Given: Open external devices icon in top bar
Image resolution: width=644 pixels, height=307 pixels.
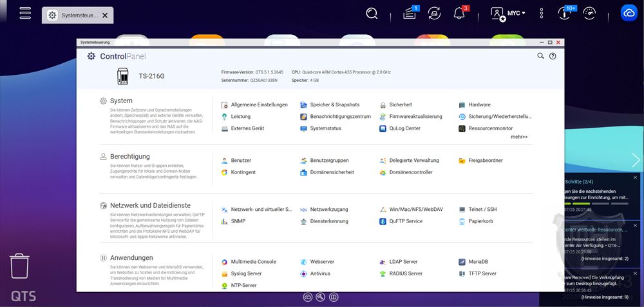Looking at the screenshot, I should click(x=434, y=13).
